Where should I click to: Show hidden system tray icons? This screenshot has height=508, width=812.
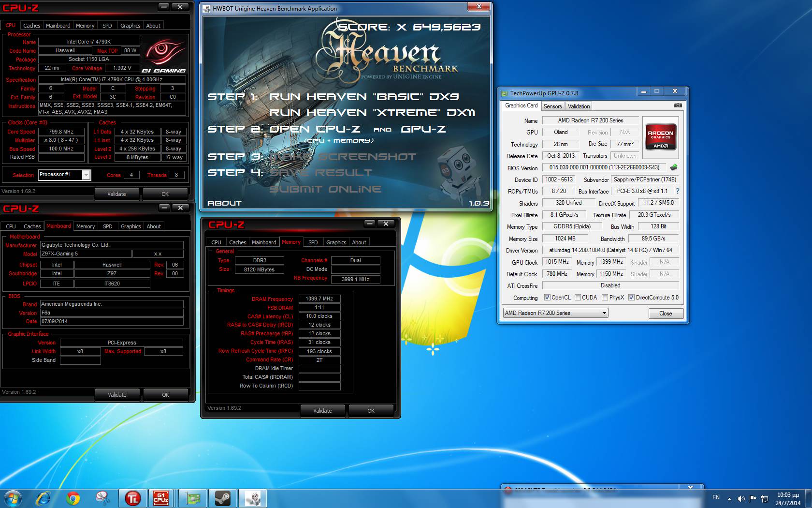(729, 499)
